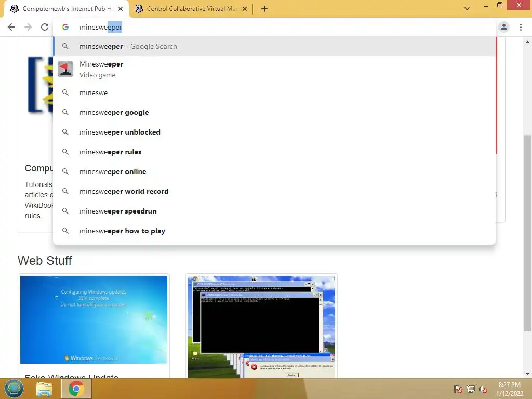
Task: Open the Chrome profile avatar icon
Action: [x=504, y=27]
